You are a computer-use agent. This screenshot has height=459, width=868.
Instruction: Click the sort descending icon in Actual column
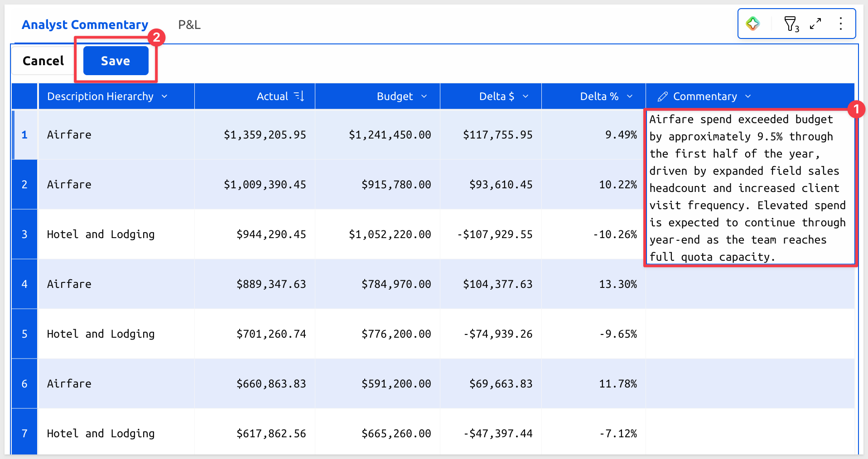point(299,96)
